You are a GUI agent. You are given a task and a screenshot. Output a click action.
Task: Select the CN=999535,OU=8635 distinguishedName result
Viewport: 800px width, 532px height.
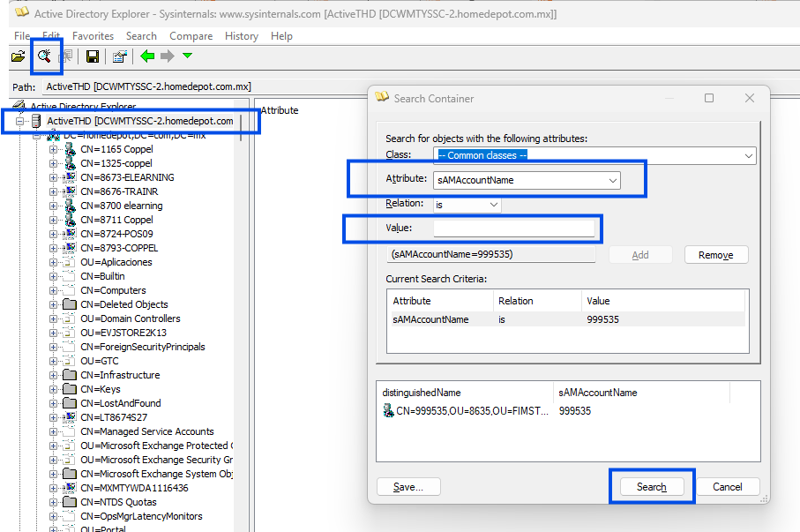[x=473, y=411]
